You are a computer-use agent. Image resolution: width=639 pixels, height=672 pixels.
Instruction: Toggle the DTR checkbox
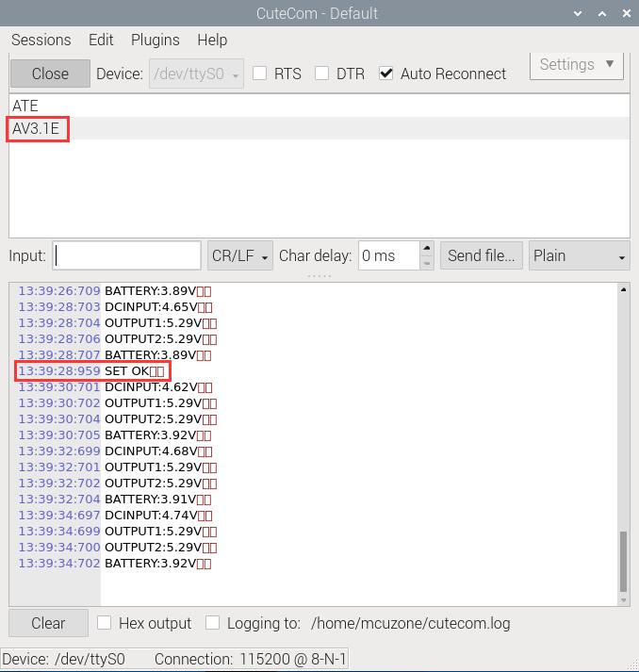point(322,74)
